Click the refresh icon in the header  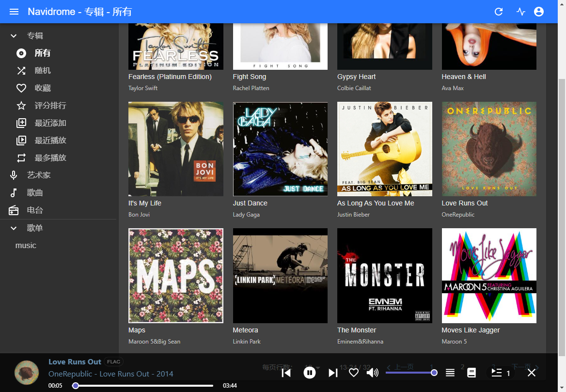pos(499,12)
